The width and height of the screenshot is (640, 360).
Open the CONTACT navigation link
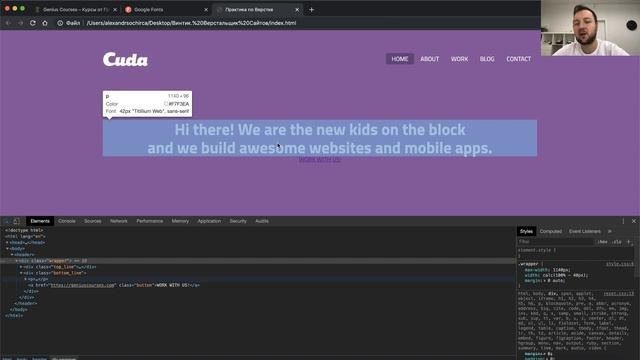tap(519, 59)
